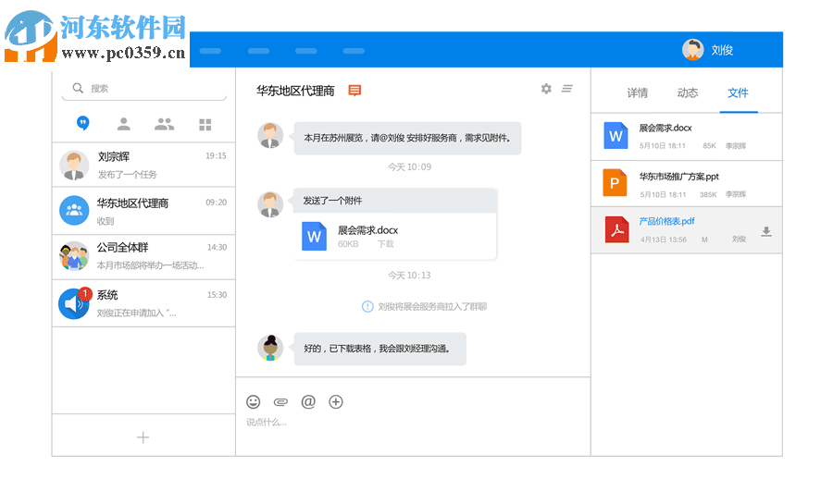Click third header navigation item
This screenshot has height=504, width=833.
(306, 51)
